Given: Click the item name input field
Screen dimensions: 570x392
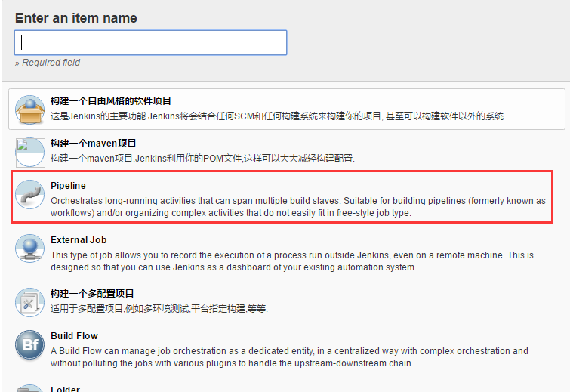Looking at the screenshot, I should coord(150,43).
